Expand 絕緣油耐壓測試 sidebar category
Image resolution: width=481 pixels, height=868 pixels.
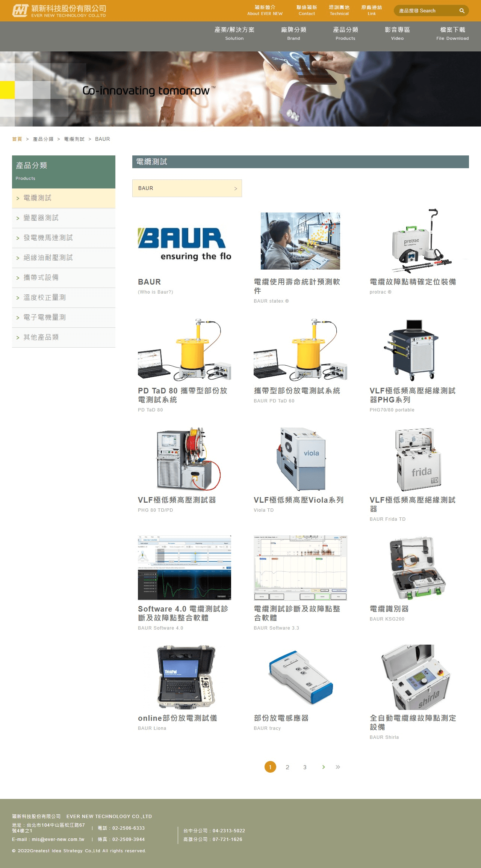64,258
